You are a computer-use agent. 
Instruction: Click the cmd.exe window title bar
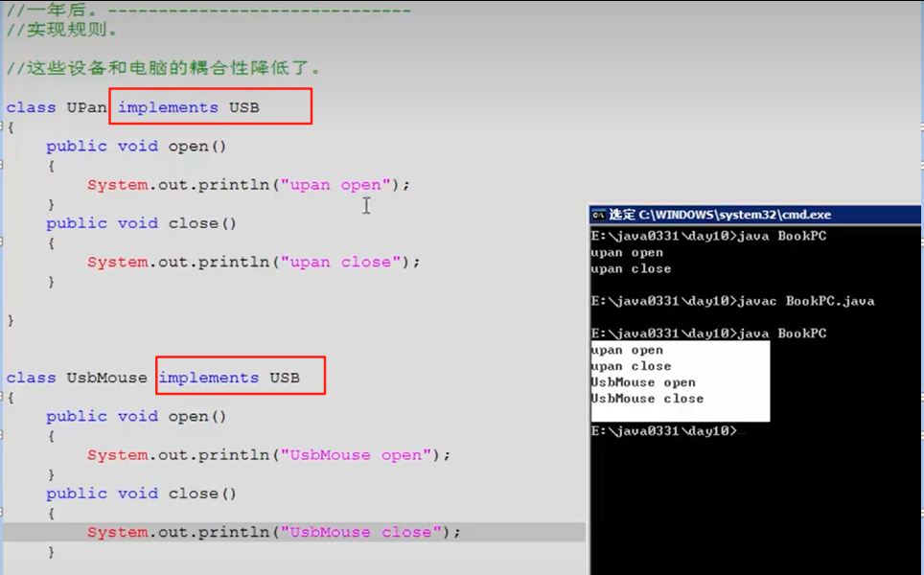755,215
